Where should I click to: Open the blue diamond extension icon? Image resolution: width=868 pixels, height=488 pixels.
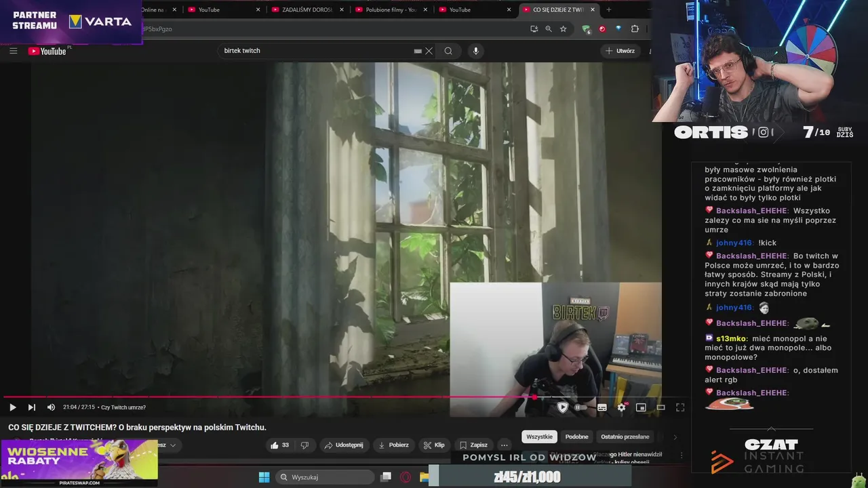pos(618,29)
